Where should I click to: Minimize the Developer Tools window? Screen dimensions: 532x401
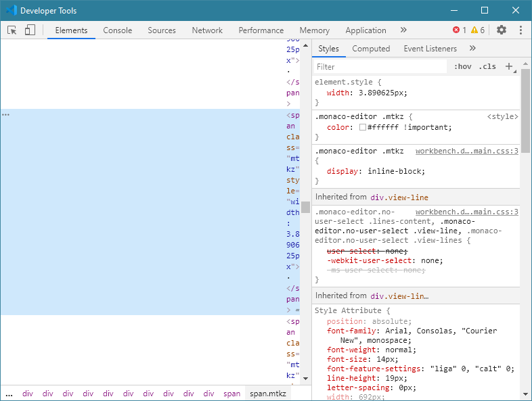454,10
